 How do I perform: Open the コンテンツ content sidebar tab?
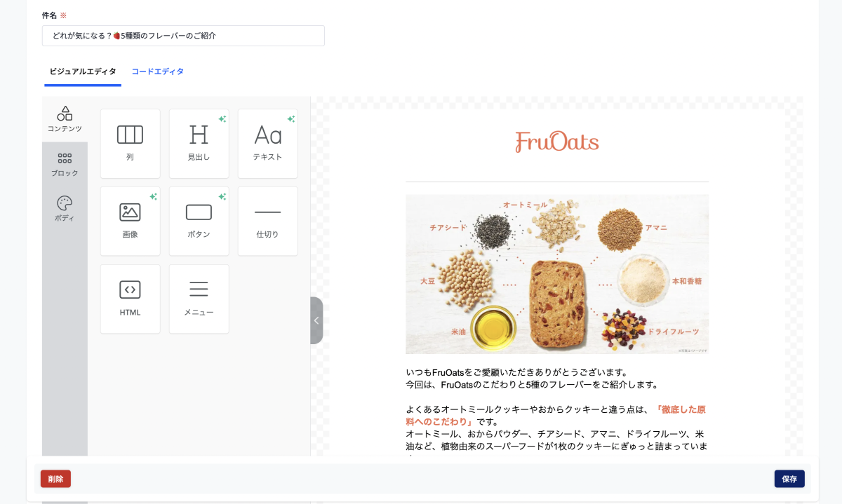[65, 119]
